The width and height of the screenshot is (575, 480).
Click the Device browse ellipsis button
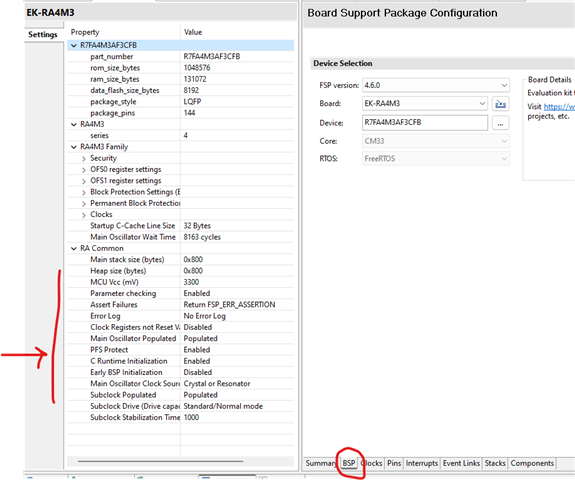500,123
